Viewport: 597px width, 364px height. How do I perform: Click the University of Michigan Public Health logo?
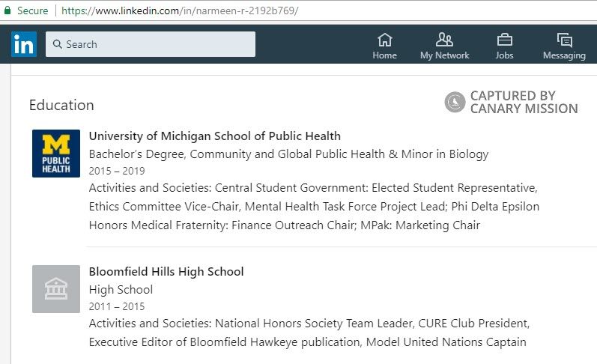tap(56, 154)
